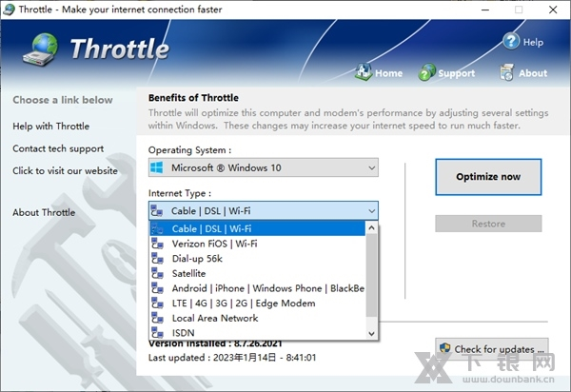Choose Dial-up 56k from list
This screenshot has width=571, height=392.
point(257,259)
